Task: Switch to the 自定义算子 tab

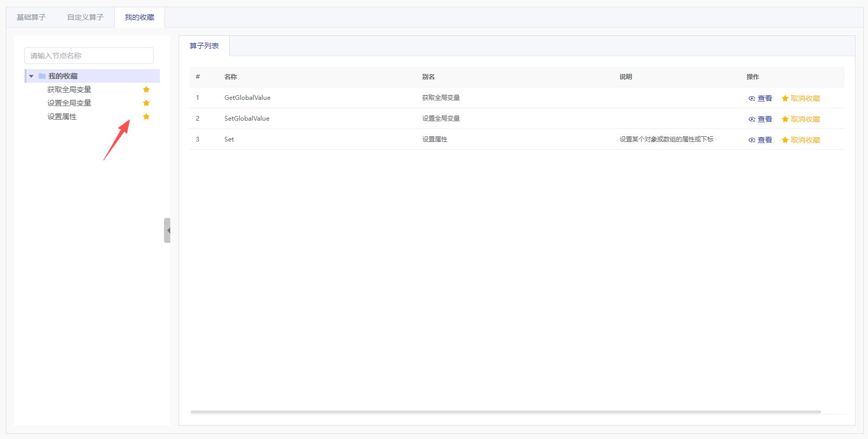Action: 85,17
